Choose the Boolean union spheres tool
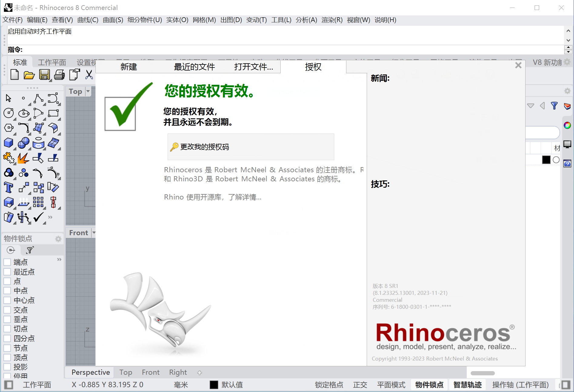574x392 pixels. click(x=24, y=143)
